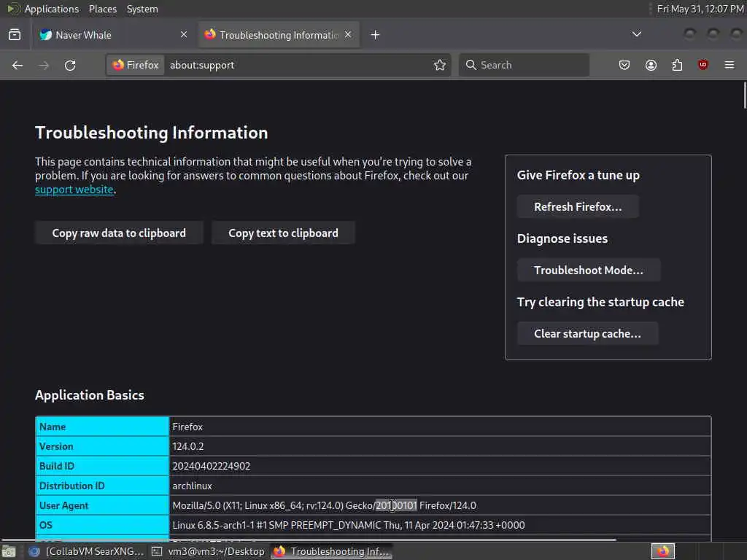Open the System menu
This screenshot has width=747, height=560.
142,9
